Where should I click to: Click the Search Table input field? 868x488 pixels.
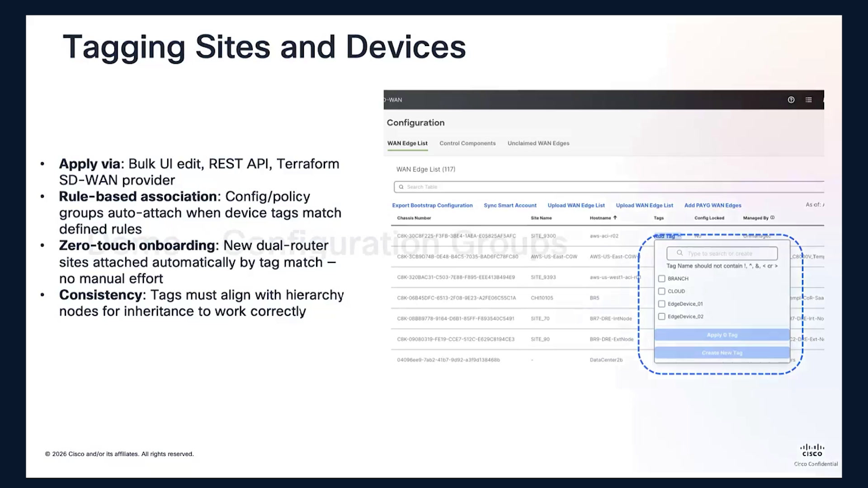tap(609, 187)
